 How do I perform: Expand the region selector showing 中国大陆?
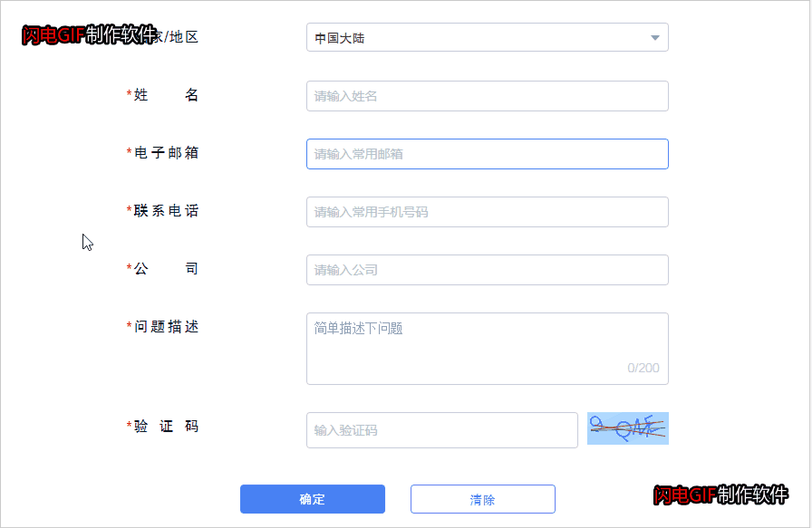(487, 37)
